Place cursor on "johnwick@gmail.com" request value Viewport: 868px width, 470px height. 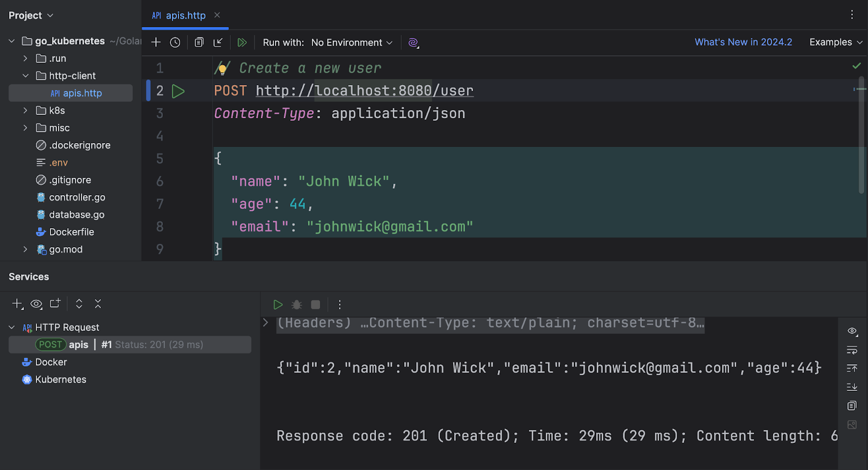[x=390, y=227]
